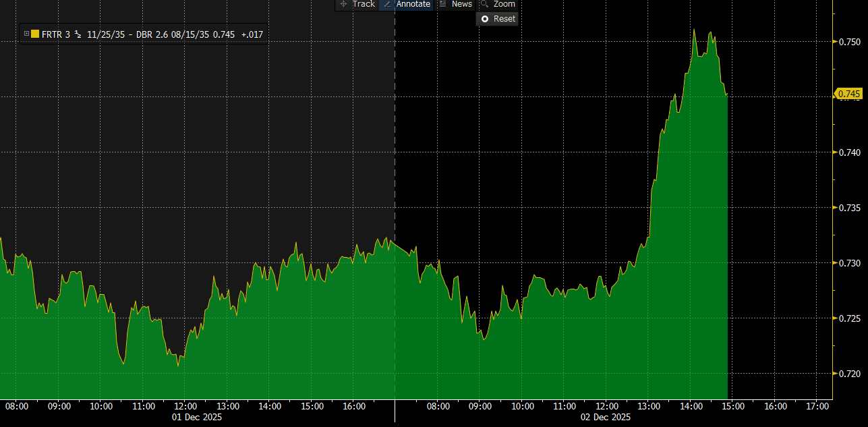868x427 pixels.
Task: Click the 02 Dec 2025 date label
Action: click(x=606, y=418)
